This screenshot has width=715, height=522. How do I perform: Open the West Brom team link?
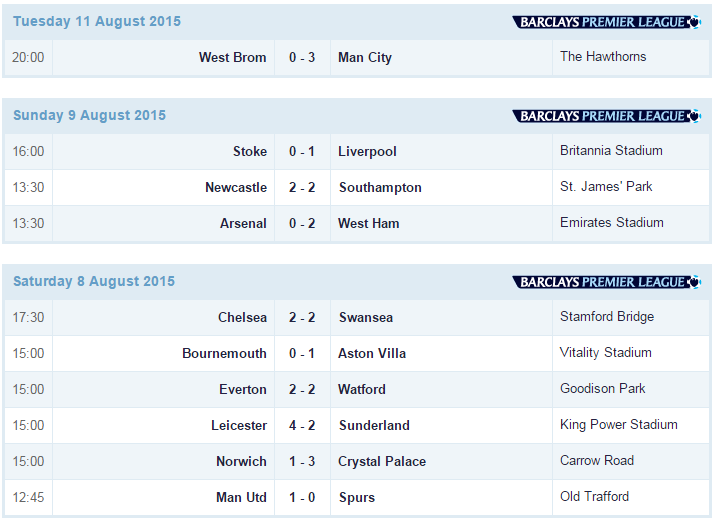(x=233, y=57)
